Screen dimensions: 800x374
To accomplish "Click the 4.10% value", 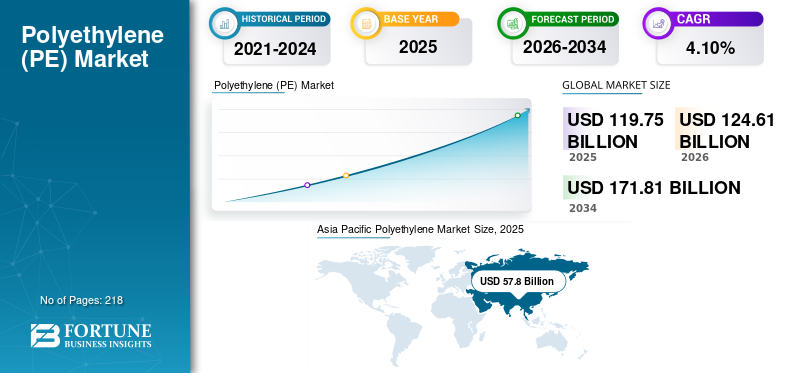I will click(x=710, y=49).
